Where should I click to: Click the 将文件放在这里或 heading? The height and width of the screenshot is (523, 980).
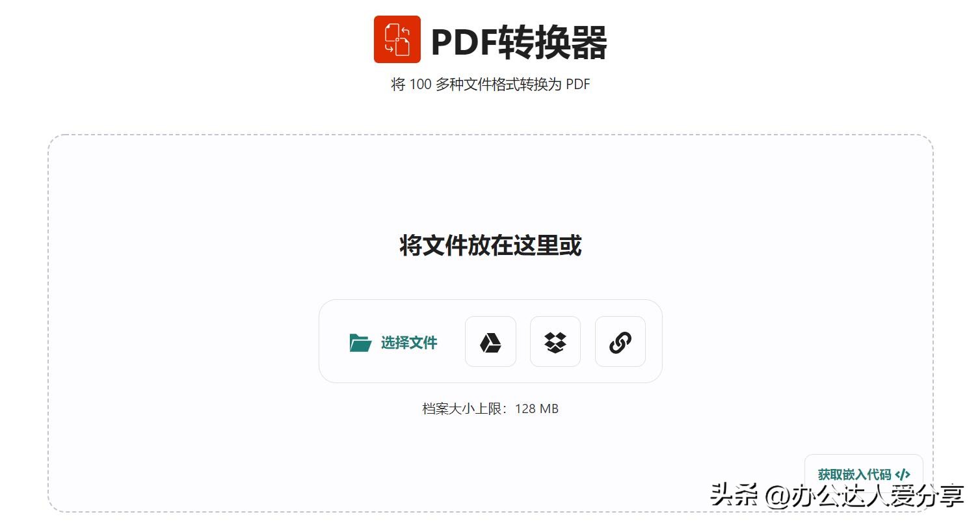tap(490, 246)
